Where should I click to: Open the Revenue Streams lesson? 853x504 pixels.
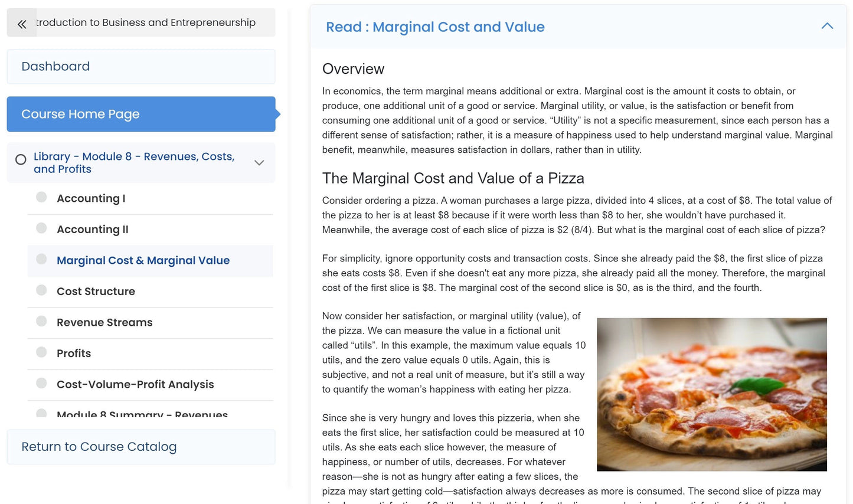(x=104, y=322)
